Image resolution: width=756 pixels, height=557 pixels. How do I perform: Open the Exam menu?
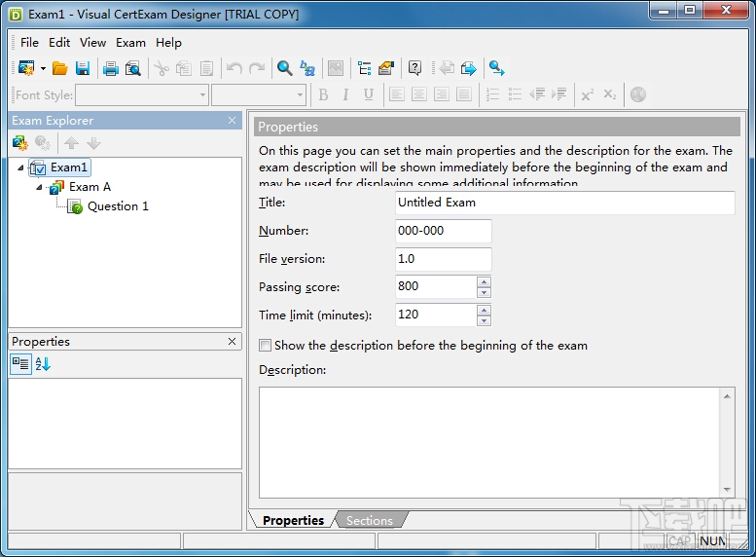[x=130, y=43]
